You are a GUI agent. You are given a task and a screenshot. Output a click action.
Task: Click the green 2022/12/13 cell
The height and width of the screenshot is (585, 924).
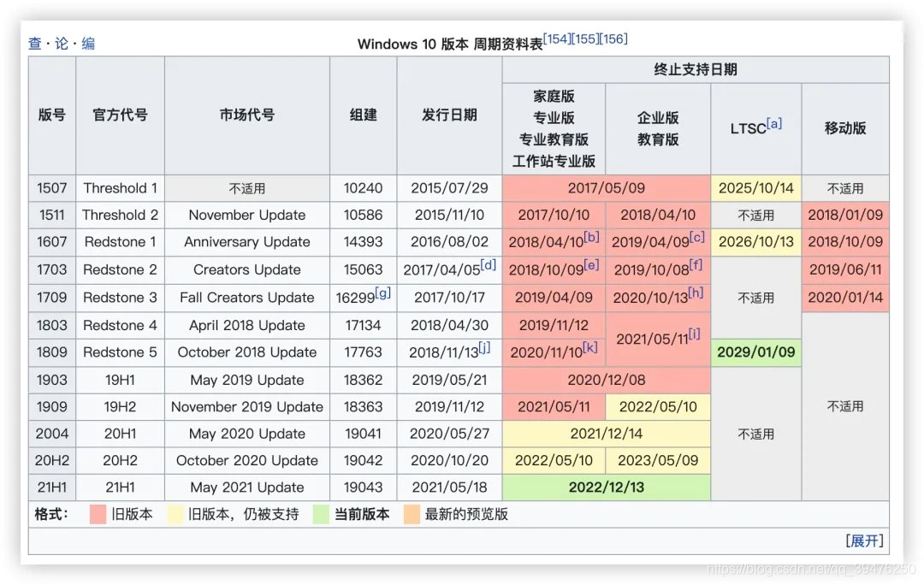[607, 487]
